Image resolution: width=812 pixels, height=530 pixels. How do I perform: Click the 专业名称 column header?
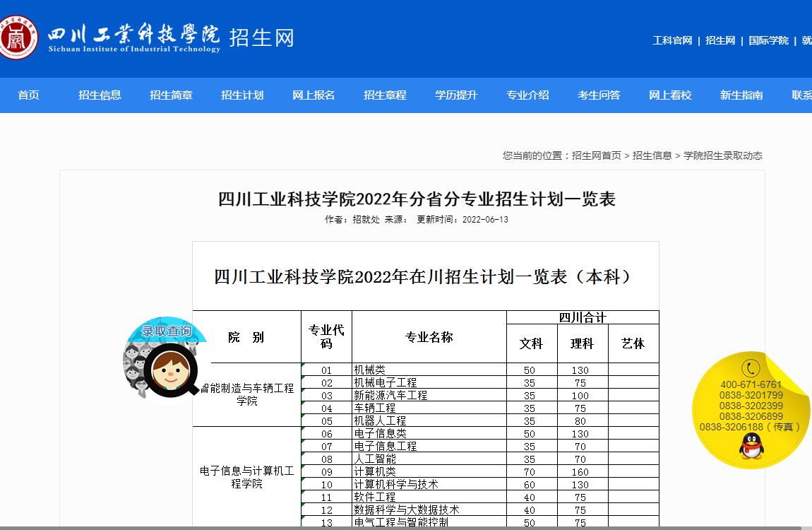pos(429,337)
